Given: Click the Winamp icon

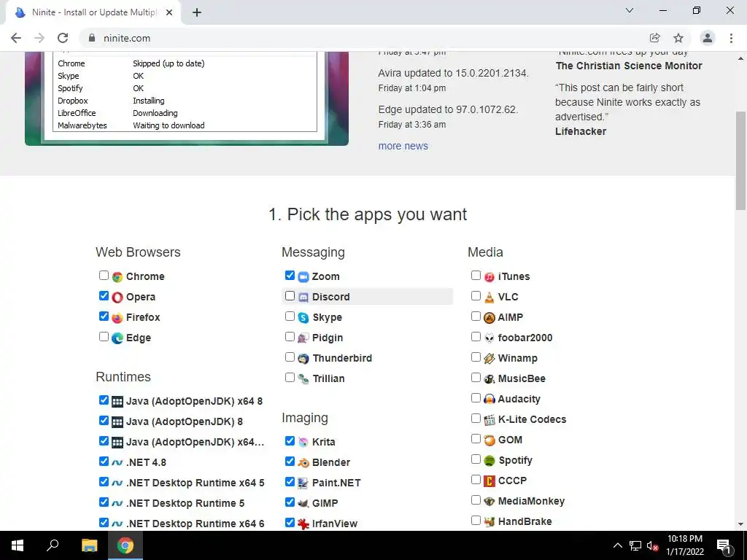Looking at the screenshot, I should coord(489,359).
